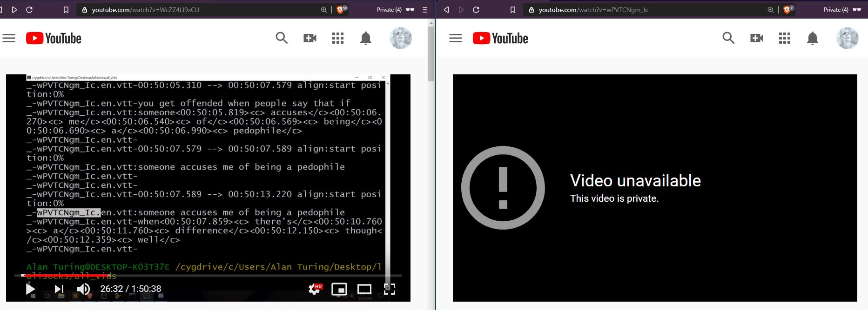The width and height of the screenshot is (868, 310).
Task: Click the 'Video unavailable' heading
Action: pyautogui.click(x=635, y=180)
